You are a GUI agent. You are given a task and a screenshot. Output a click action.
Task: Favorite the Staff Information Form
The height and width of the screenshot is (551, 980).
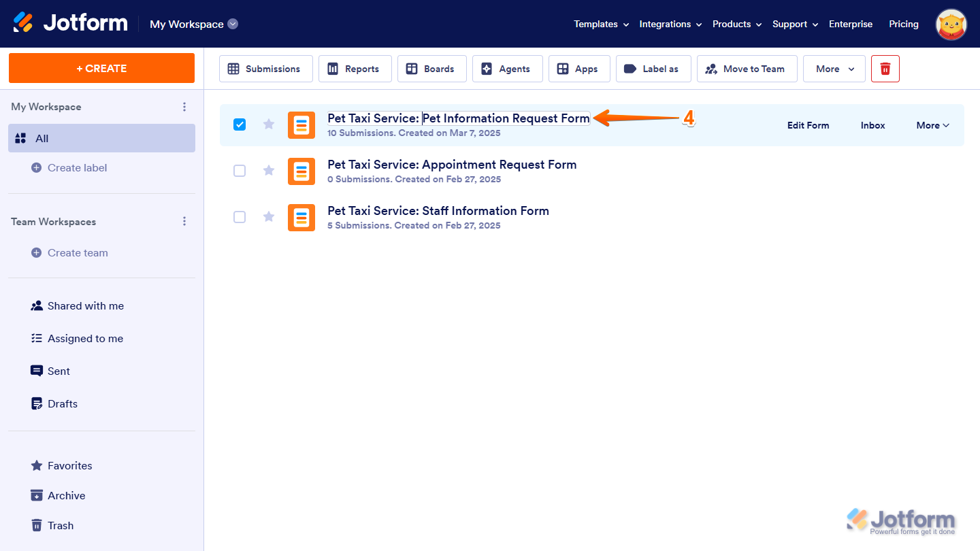[x=269, y=217]
